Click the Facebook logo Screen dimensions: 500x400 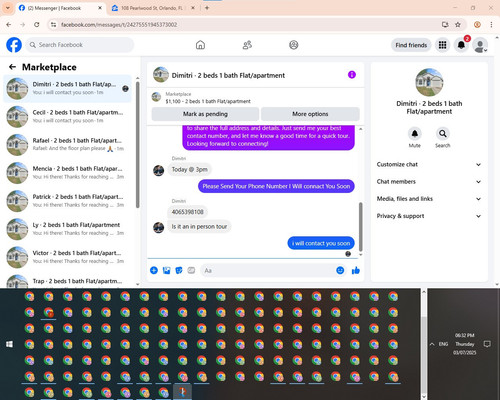14,45
